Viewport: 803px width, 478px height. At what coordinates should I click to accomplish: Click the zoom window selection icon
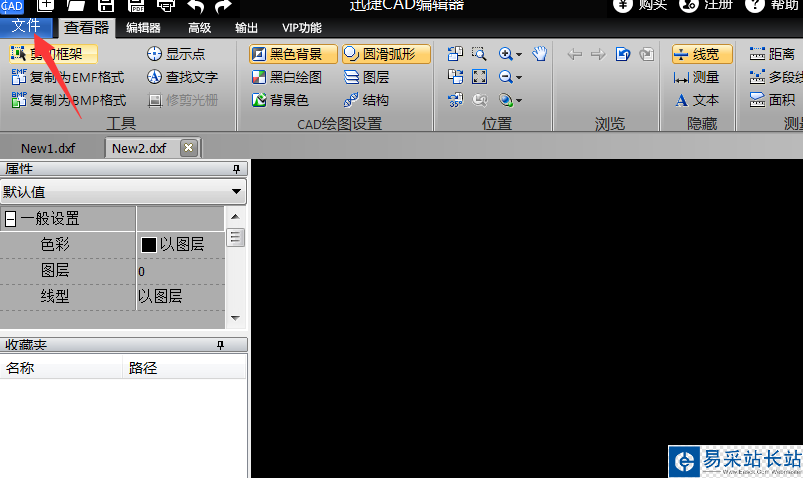pyautogui.click(x=479, y=54)
